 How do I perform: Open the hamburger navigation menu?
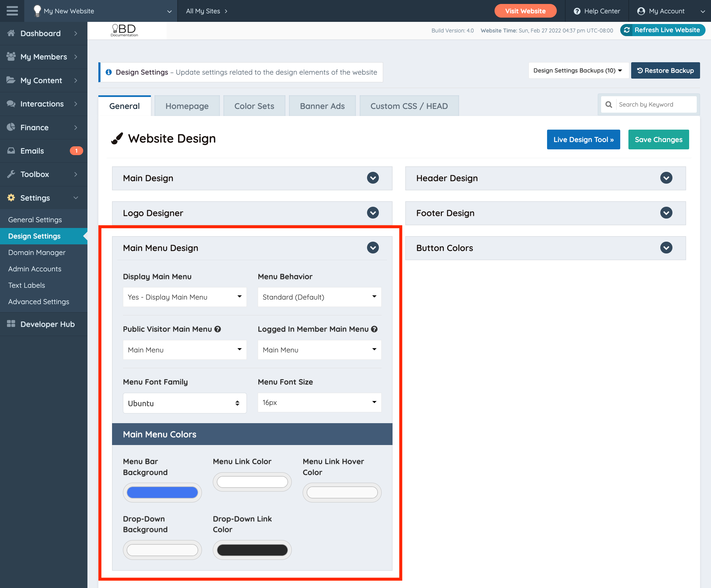coord(12,11)
